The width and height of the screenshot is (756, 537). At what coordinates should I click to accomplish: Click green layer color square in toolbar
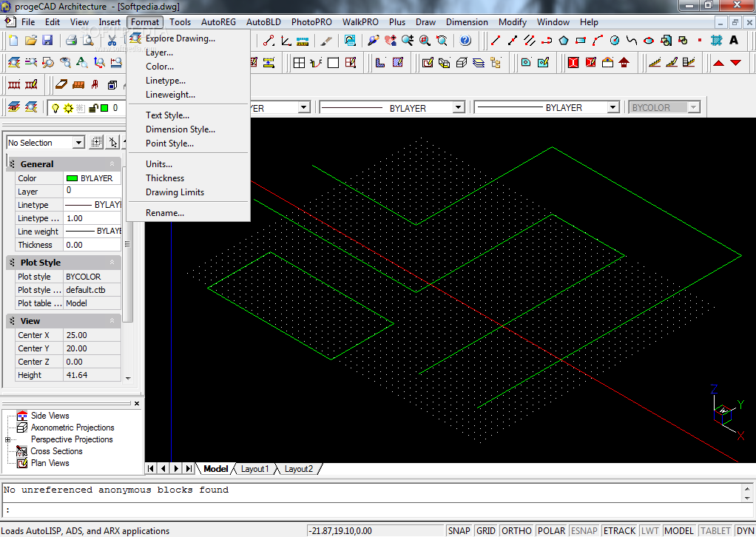pyautogui.click(x=104, y=108)
